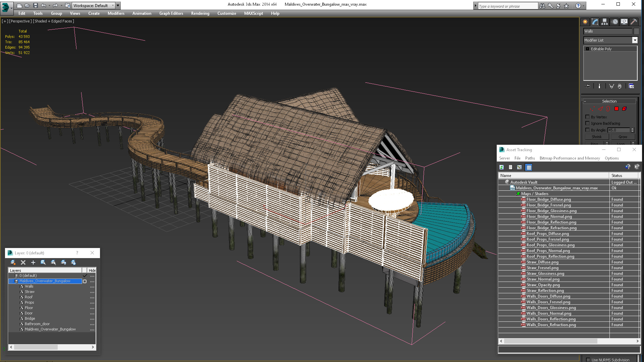Image resolution: width=644 pixels, height=362 pixels.
Task: Toggle Show End Result icon
Action: pyautogui.click(x=599, y=86)
